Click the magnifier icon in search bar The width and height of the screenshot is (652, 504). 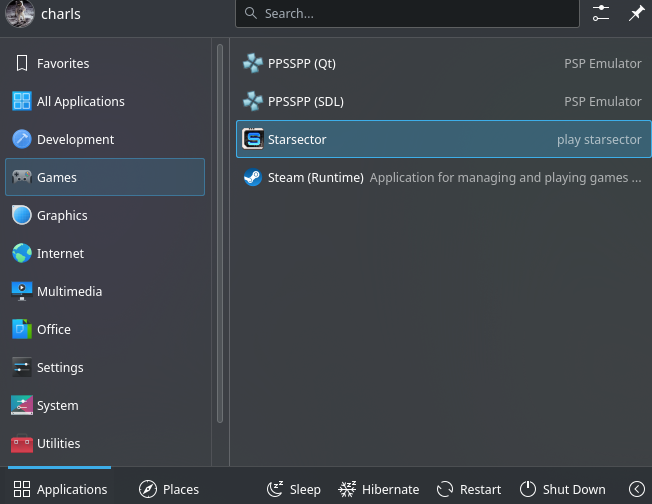pos(250,13)
